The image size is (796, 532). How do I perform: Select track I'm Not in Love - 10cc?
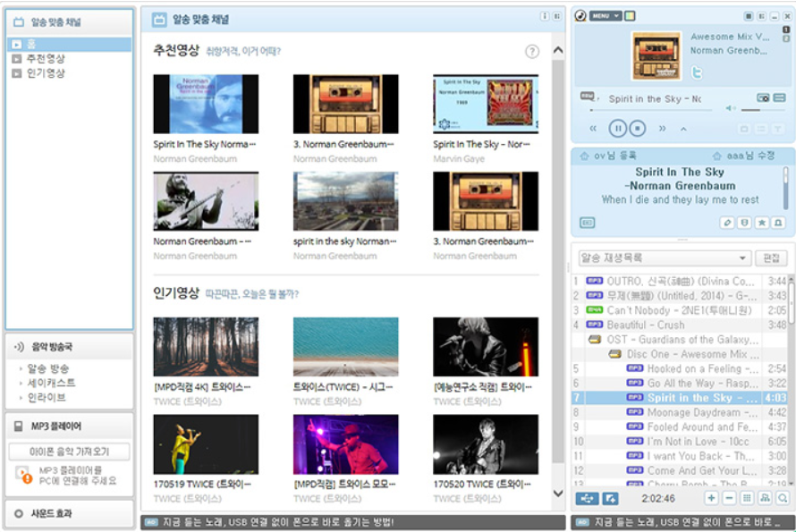(x=681, y=442)
